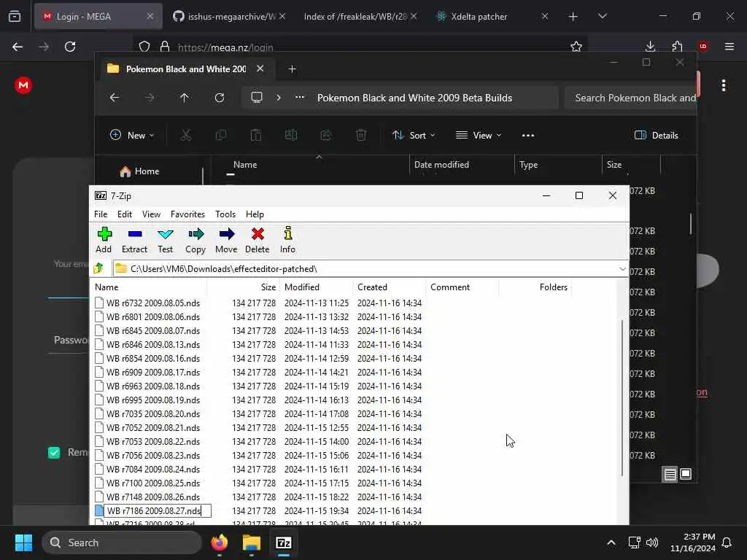Expand hidden breadcrumb path in File Explorer

coord(300,97)
